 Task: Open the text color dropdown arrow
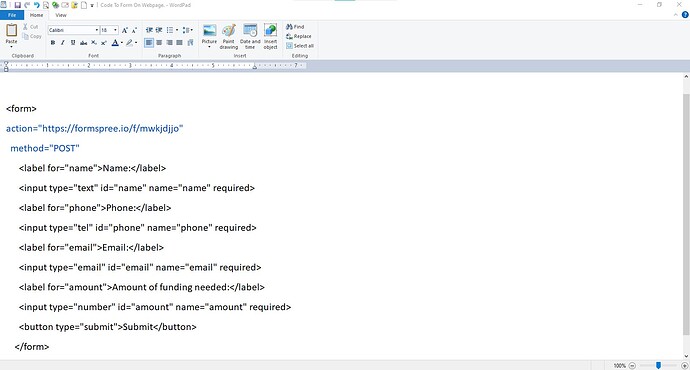tap(122, 43)
